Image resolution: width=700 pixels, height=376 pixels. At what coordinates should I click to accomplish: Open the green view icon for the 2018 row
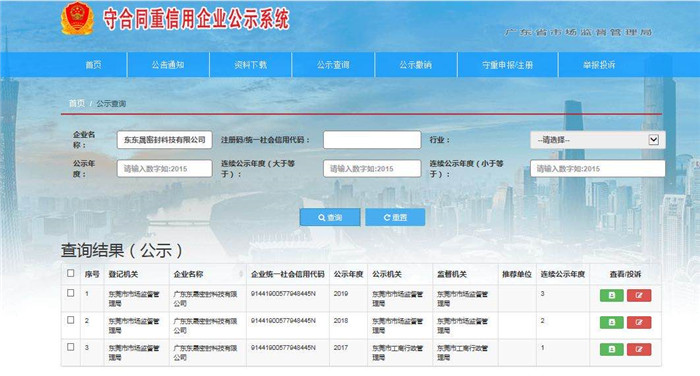coord(612,322)
